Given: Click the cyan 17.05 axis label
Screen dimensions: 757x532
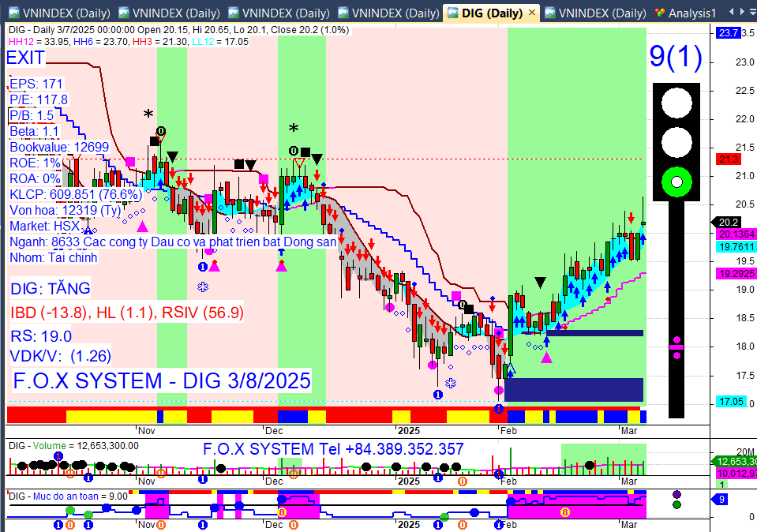Looking at the screenshot, I should 731,402.
